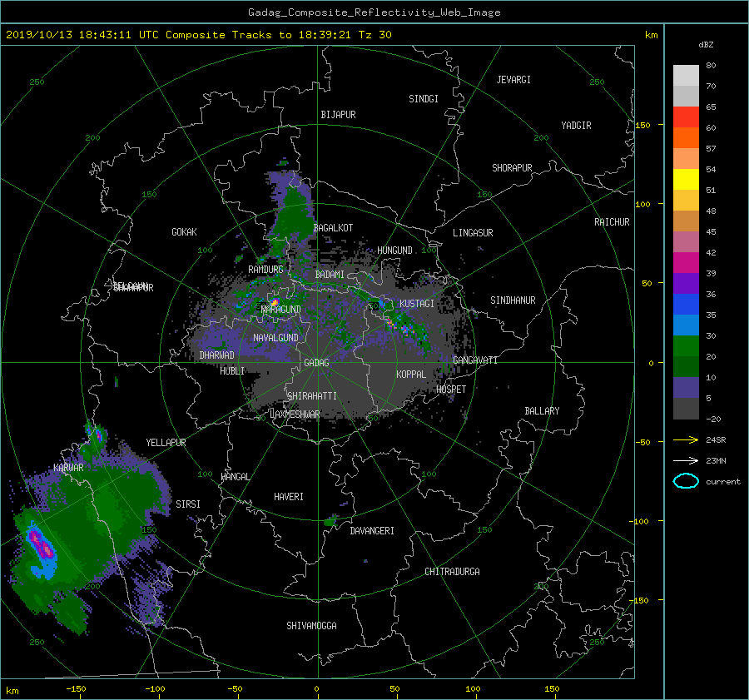Image resolution: width=749 pixels, height=700 pixels.
Task: Select the magenta 39-42 dBZ color swatch
Action: (x=686, y=262)
